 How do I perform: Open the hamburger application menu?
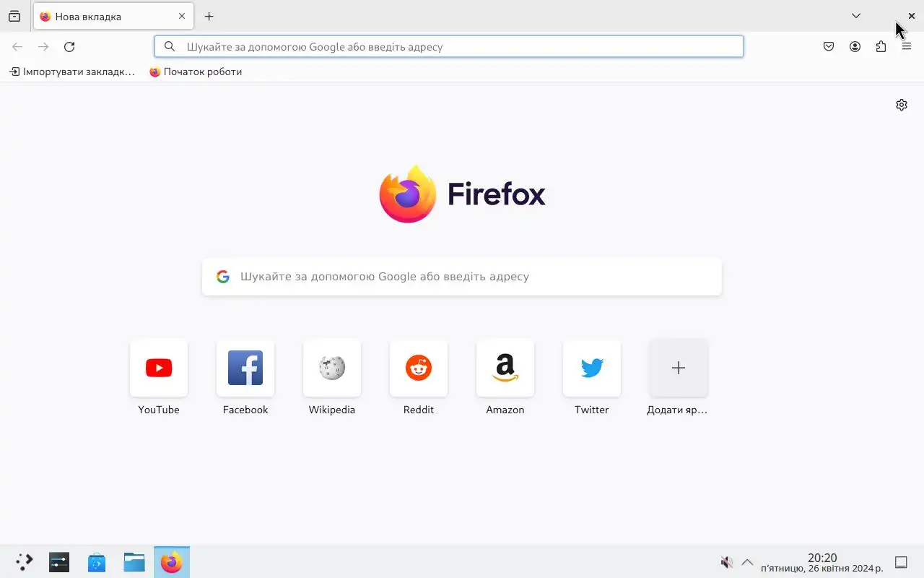907,47
